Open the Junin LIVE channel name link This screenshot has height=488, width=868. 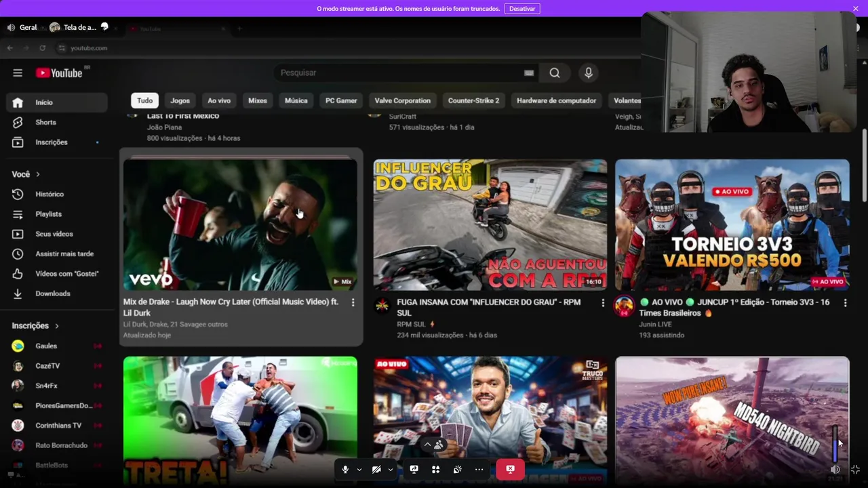657,324
